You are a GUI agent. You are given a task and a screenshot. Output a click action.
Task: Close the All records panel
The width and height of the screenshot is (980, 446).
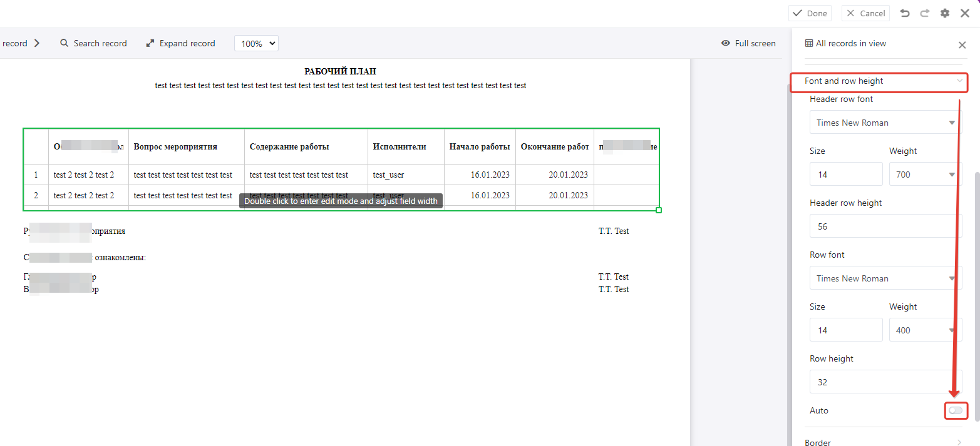962,45
